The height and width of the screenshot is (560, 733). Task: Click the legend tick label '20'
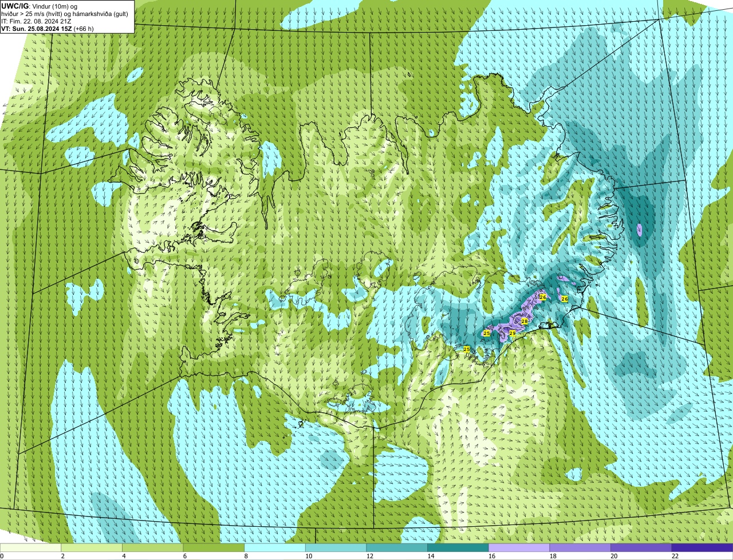pyautogui.click(x=614, y=555)
